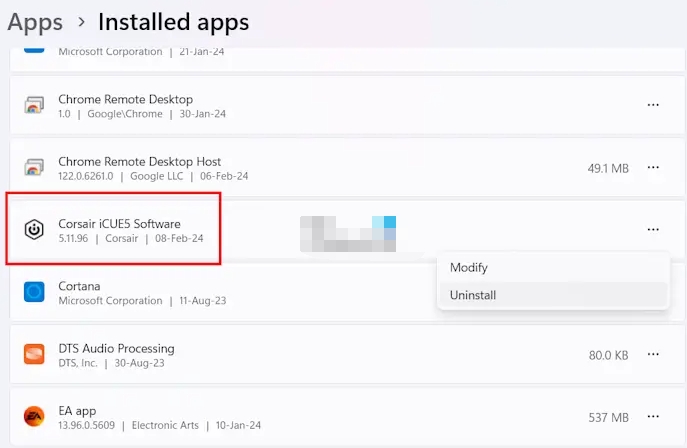Open more options for DTS Audio Processing

tap(653, 354)
